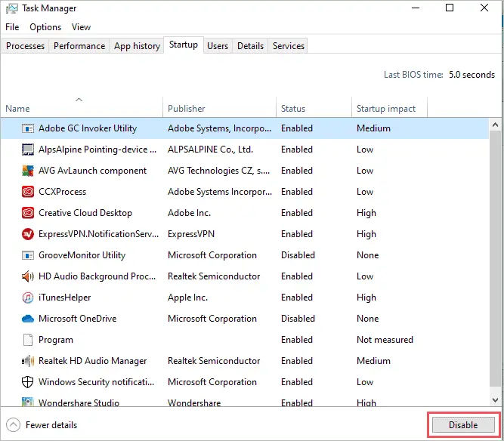Open the Options menu
The image size is (504, 441).
click(x=45, y=27)
